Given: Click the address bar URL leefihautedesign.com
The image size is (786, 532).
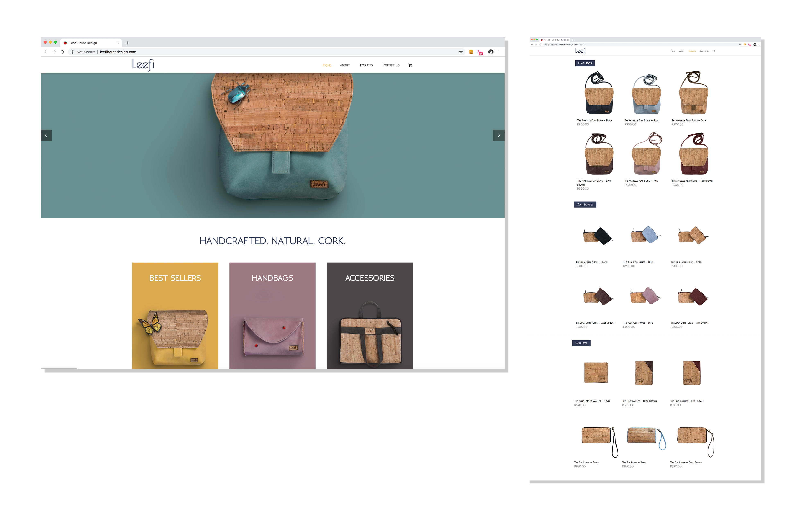Looking at the screenshot, I should [118, 52].
